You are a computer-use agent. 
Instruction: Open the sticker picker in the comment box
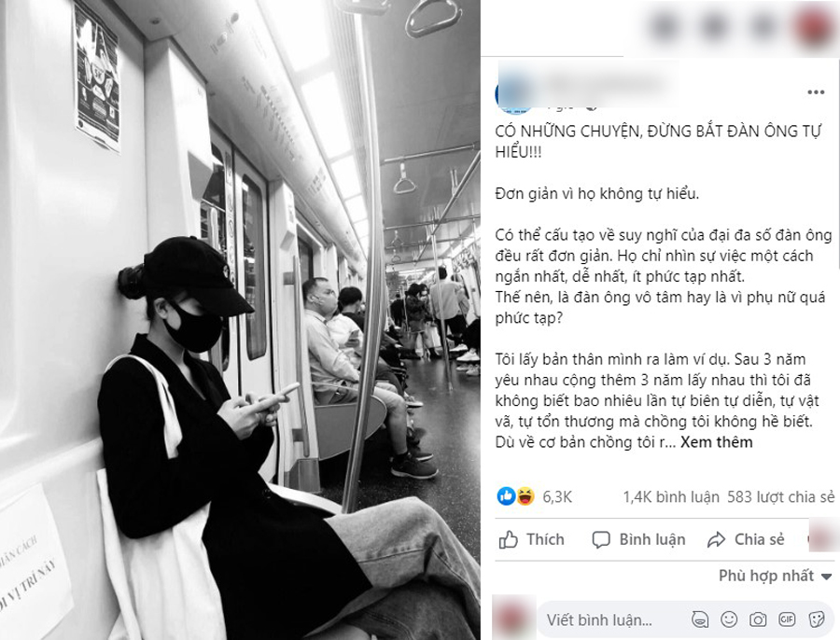(817, 619)
